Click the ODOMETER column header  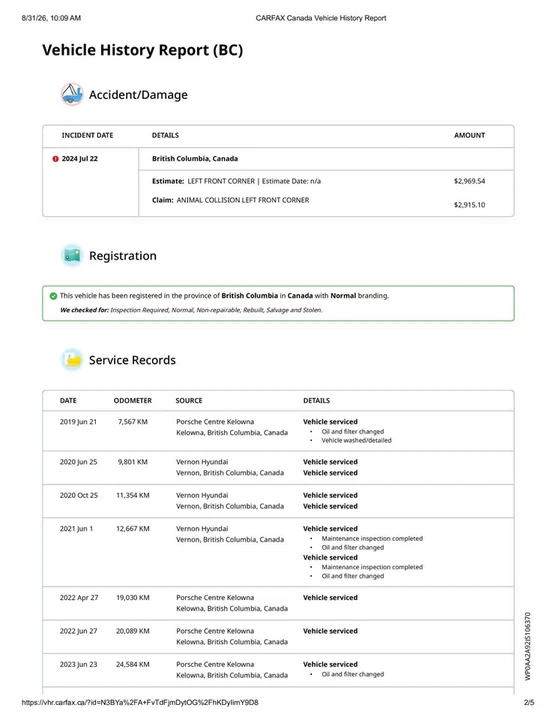point(133,401)
